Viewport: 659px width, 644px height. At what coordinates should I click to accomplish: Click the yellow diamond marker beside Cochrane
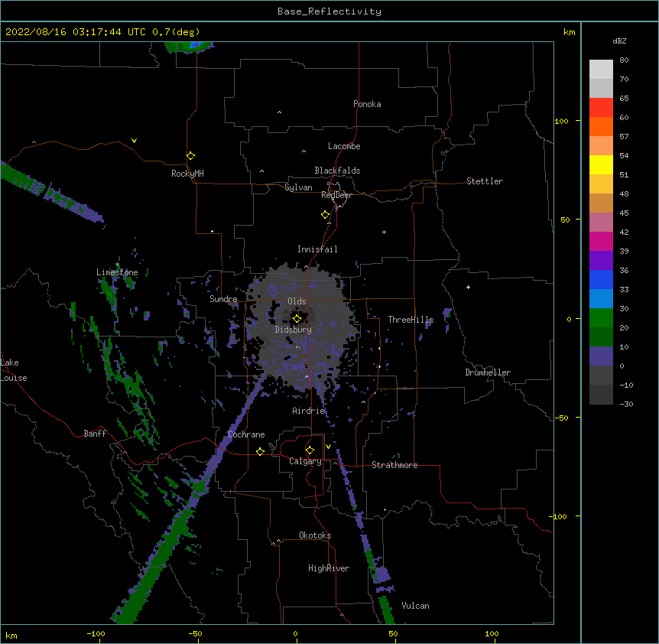coord(260,451)
